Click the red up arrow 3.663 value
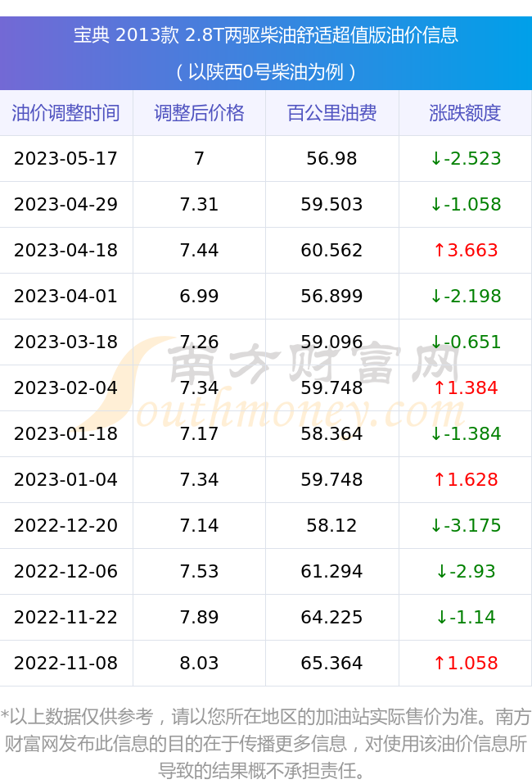This screenshot has height=784, width=532. click(x=466, y=250)
